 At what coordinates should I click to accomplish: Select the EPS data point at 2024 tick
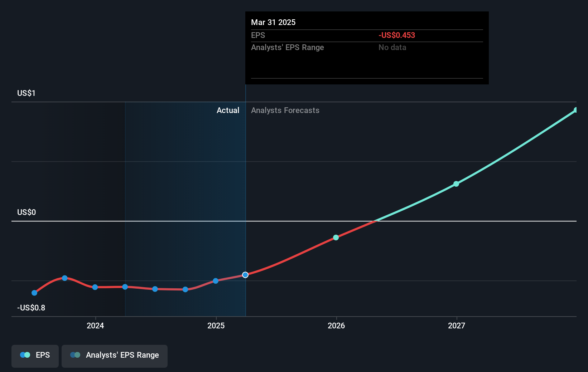[x=95, y=287]
